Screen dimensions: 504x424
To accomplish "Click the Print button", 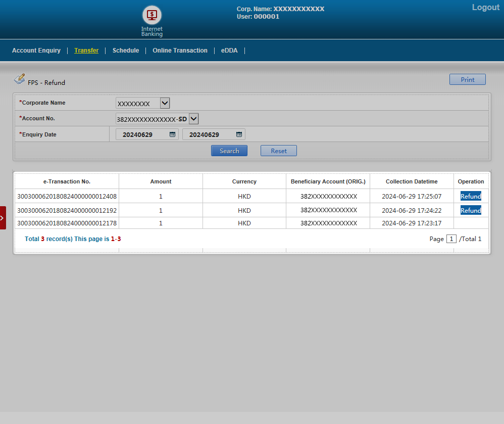I will (468, 79).
